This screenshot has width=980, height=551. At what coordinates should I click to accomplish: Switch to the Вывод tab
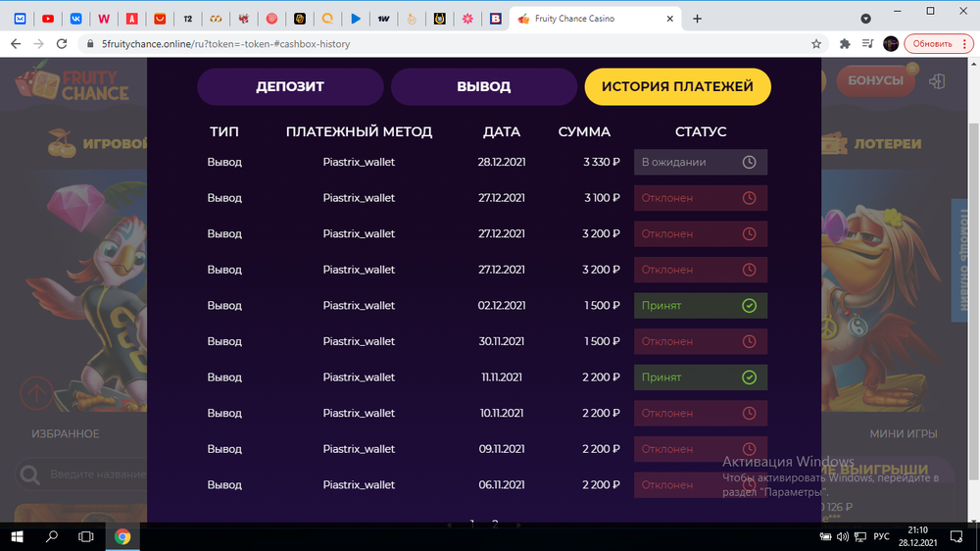[x=483, y=86]
